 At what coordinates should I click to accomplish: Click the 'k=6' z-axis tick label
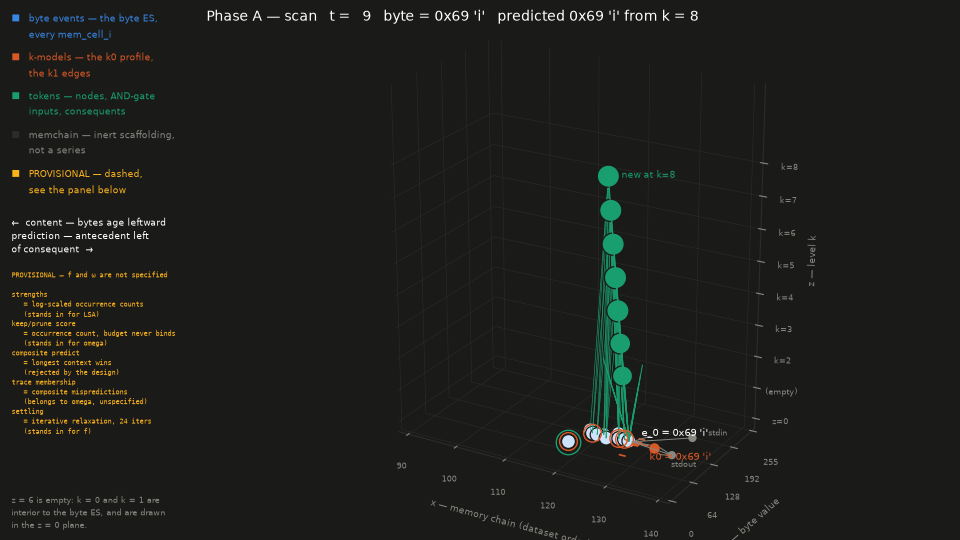click(x=787, y=233)
